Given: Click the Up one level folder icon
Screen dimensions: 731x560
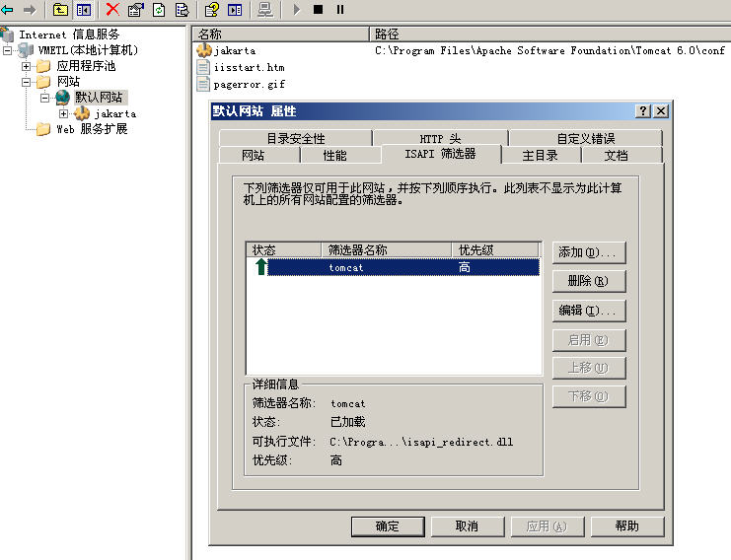Looking at the screenshot, I should click(60, 9).
